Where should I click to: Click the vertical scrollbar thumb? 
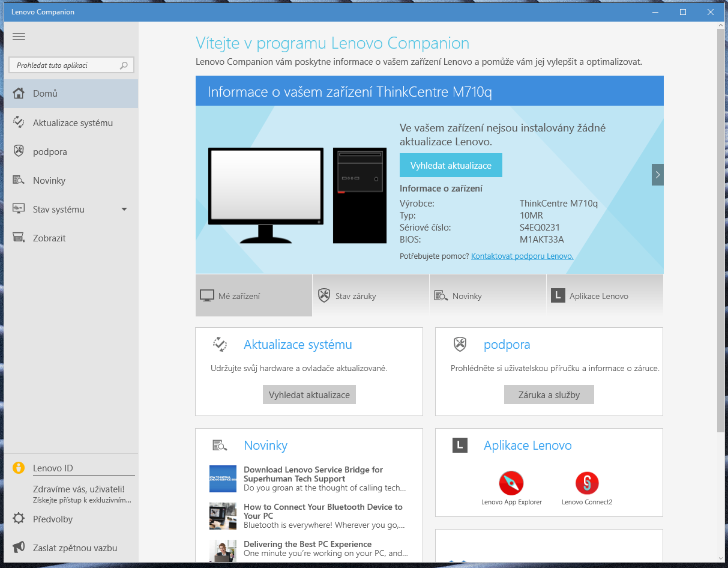[721, 229]
